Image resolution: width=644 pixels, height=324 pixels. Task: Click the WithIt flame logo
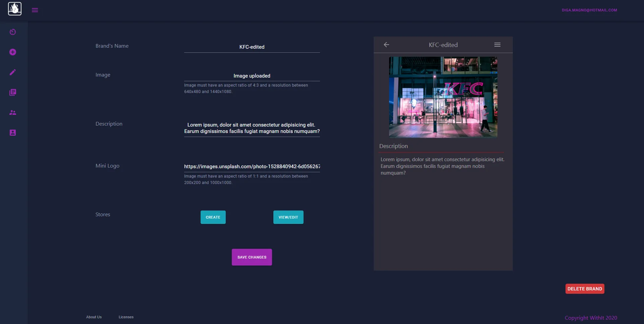[x=15, y=9]
